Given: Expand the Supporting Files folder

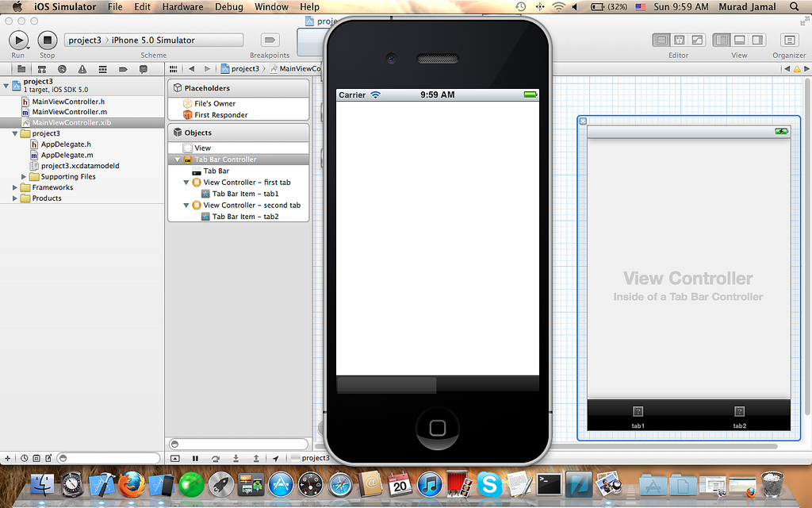Looking at the screenshot, I should pos(24,177).
